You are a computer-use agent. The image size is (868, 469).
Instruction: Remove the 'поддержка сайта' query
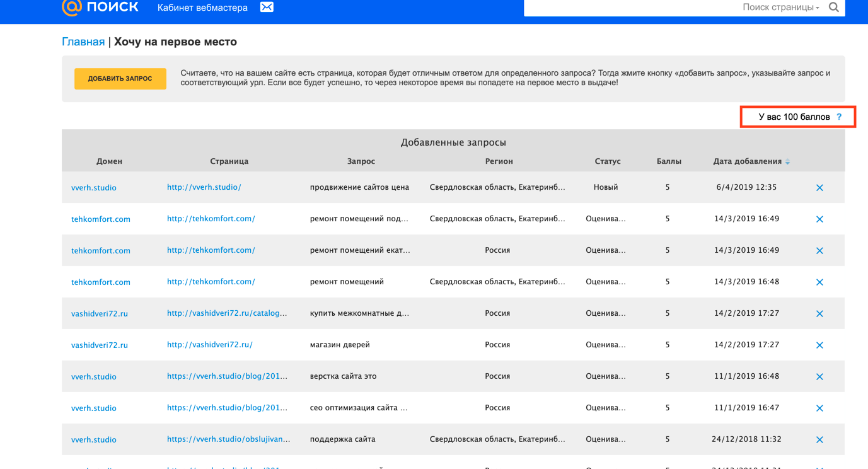click(x=819, y=440)
